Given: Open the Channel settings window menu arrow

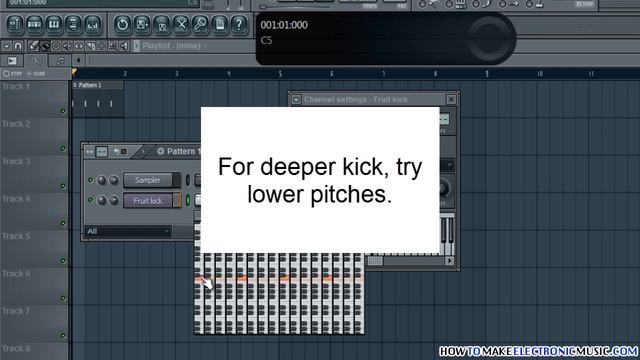Looking at the screenshot, I should 296,100.
